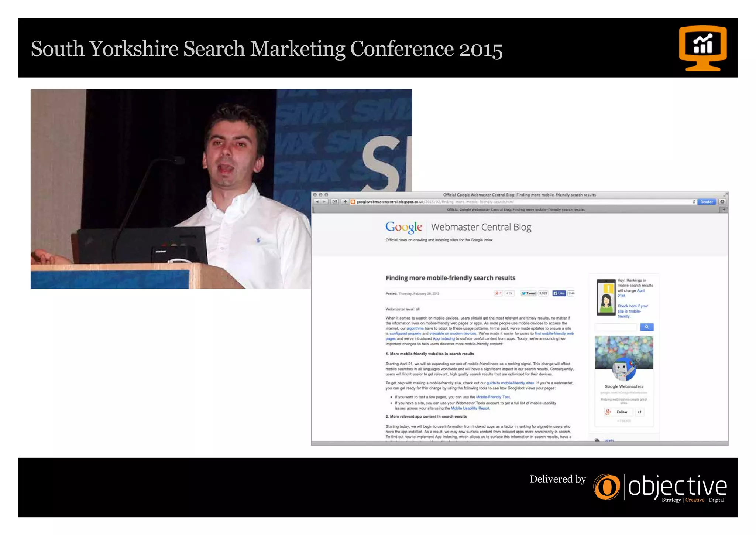Click the Webmaster level: all line
Image resolution: width=756 pixels, height=535 pixels.
pos(402,309)
